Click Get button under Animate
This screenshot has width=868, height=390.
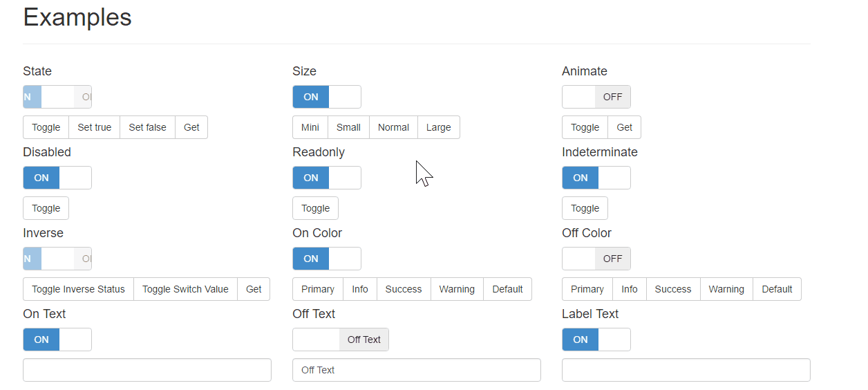click(x=625, y=127)
